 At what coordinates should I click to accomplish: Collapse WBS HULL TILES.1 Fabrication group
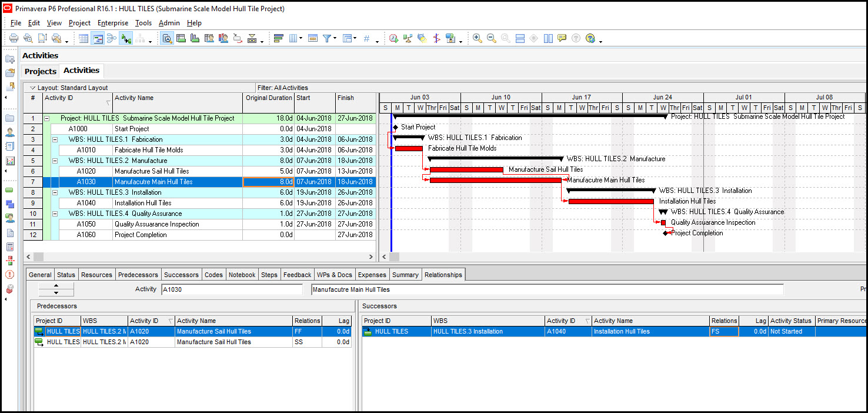coord(55,139)
